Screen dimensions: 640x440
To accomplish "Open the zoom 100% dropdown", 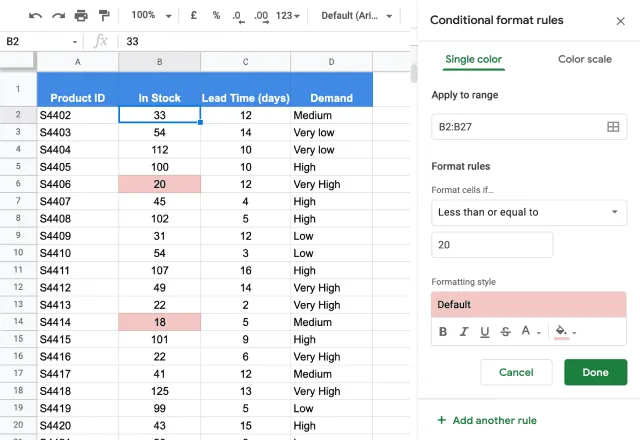I will point(151,16).
